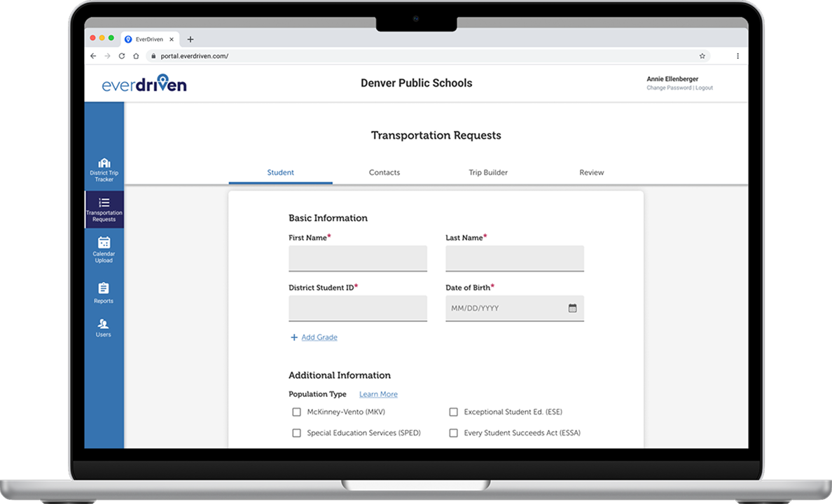The height and width of the screenshot is (504, 832).
Task: Reload the page with refresh icon
Action: [122, 56]
